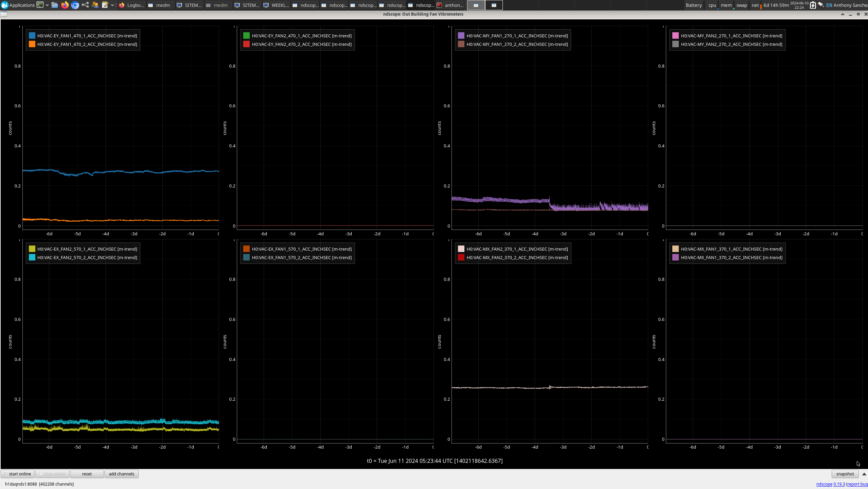This screenshot has height=489, width=868.
Task: Launch the terminal emulator from the panel
Action: (40, 5)
